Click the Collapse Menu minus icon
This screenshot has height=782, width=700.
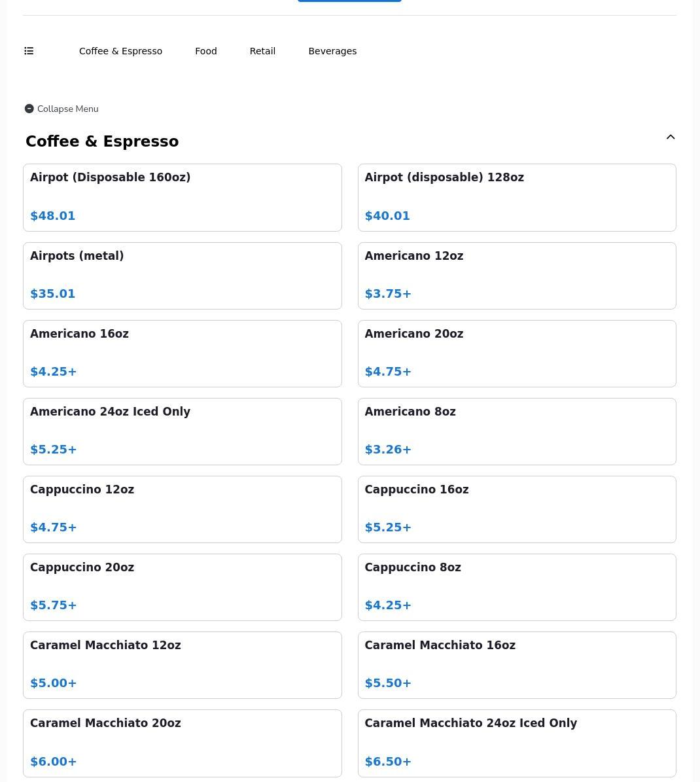[x=29, y=109]
